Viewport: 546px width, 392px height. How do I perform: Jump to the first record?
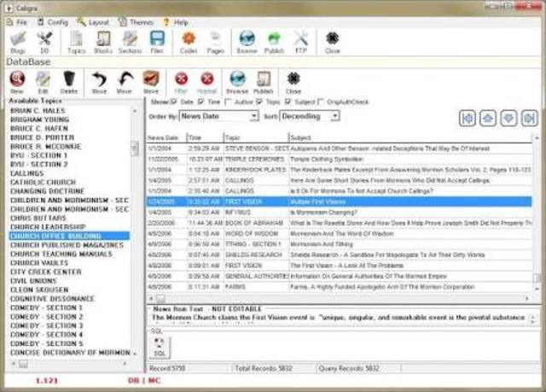tap(468, 118)
